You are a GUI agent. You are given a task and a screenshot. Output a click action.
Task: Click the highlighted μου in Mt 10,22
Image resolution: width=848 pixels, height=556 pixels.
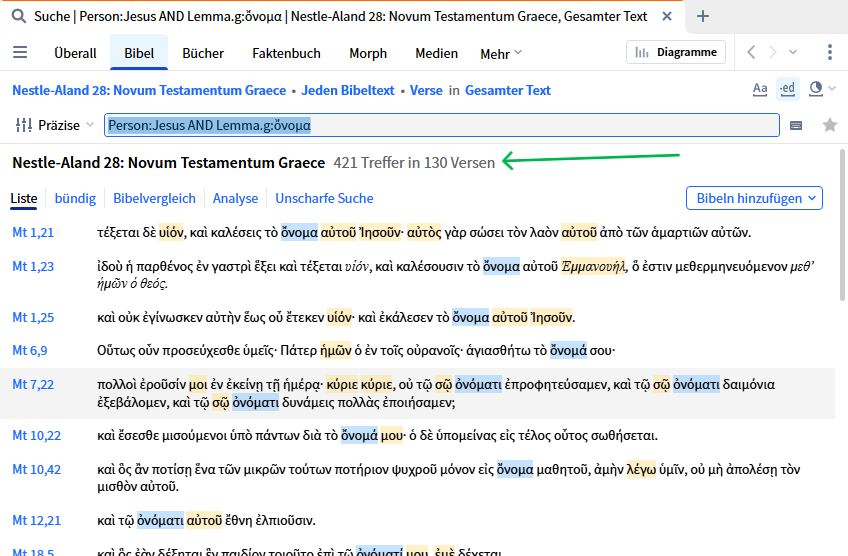point(392,435)
